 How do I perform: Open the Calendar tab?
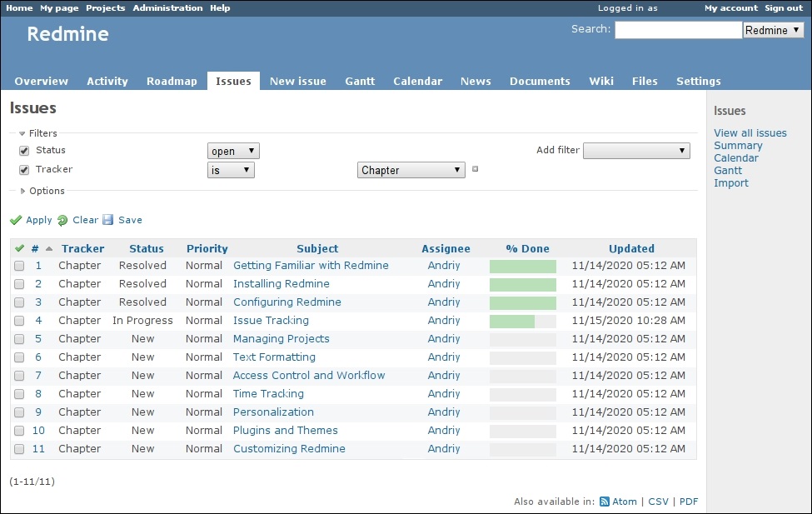coord(418,82)
